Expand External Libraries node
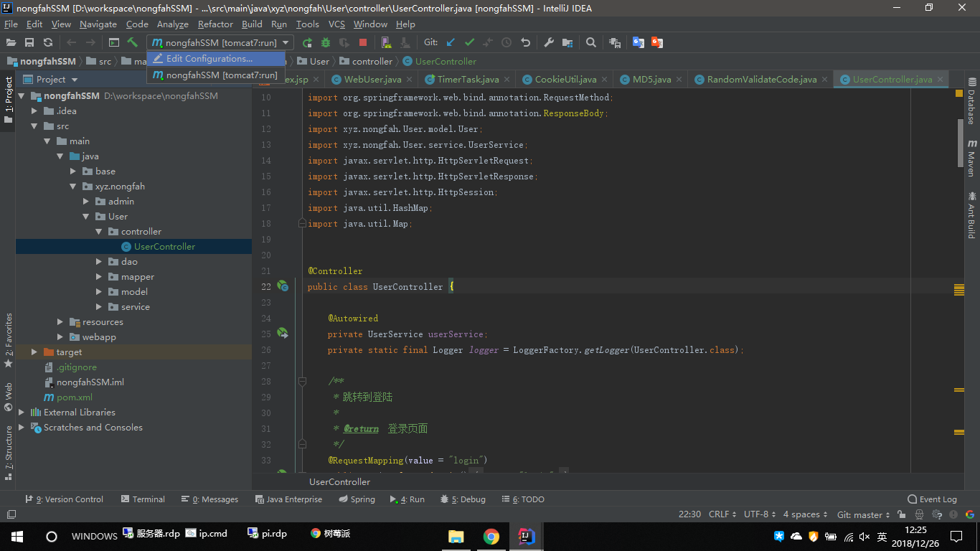The image size is (980, 551). (22, 412)
